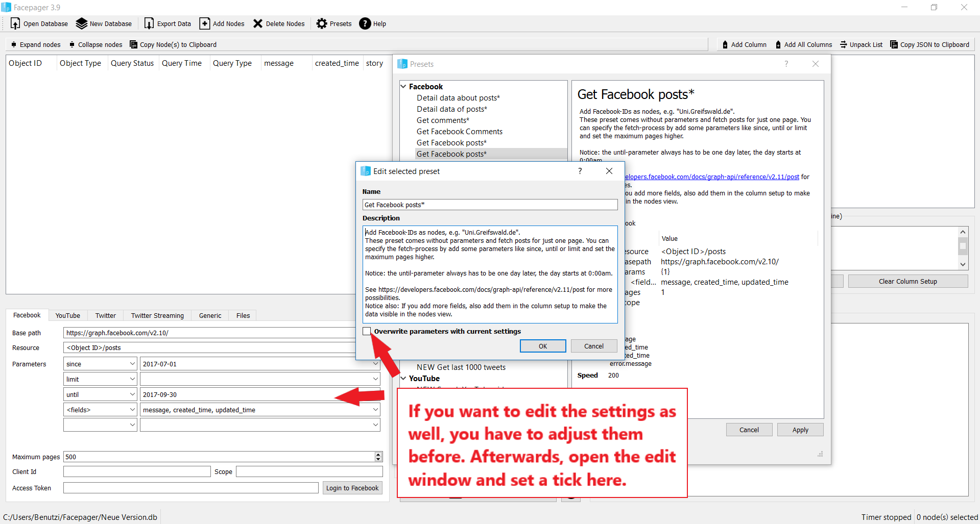This screenshot has height=524, width=980.
Task: Select 'Get Facebook Comments' preset
Action: (460, 132)
